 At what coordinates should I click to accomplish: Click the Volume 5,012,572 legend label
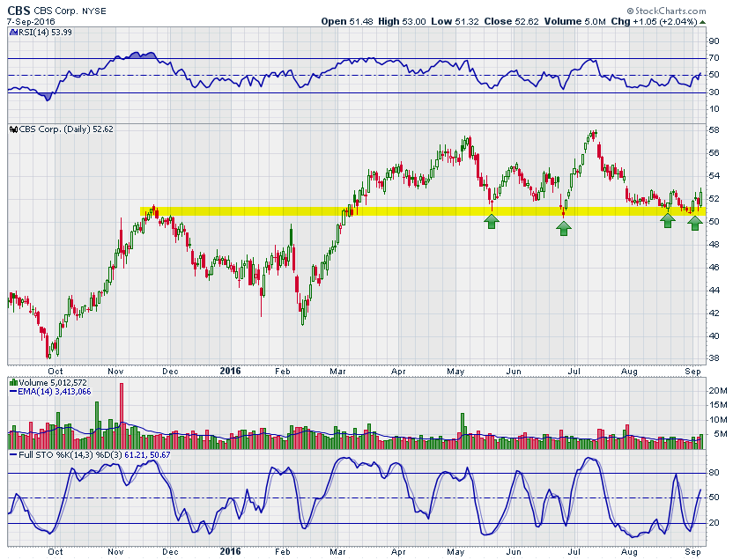click(52, 382)
